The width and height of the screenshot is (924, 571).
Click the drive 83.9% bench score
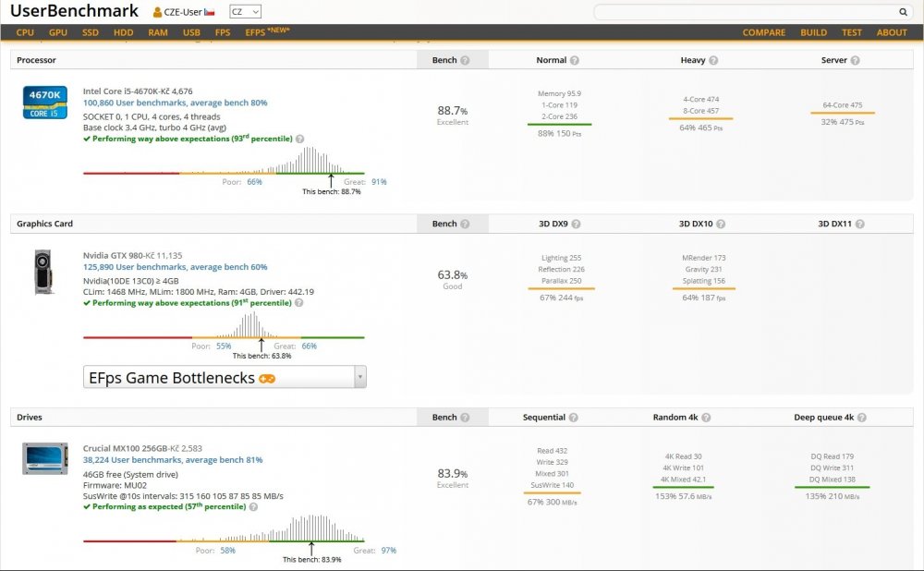pos(453,474)
